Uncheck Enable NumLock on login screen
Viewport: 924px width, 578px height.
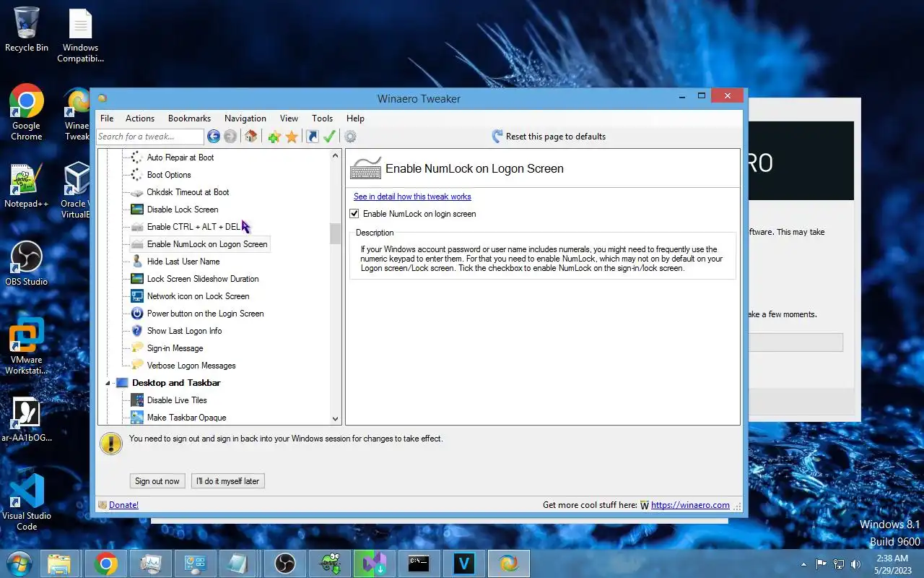[x=354, y=214]
